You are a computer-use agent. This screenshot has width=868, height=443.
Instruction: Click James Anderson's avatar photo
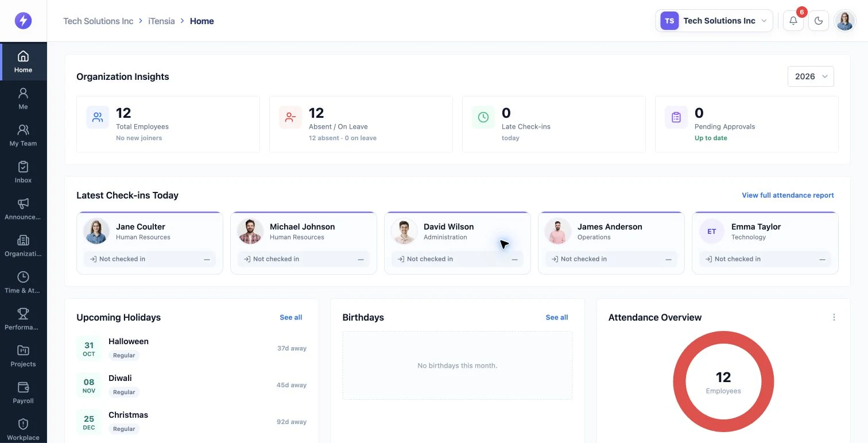[x=558, y=231]
